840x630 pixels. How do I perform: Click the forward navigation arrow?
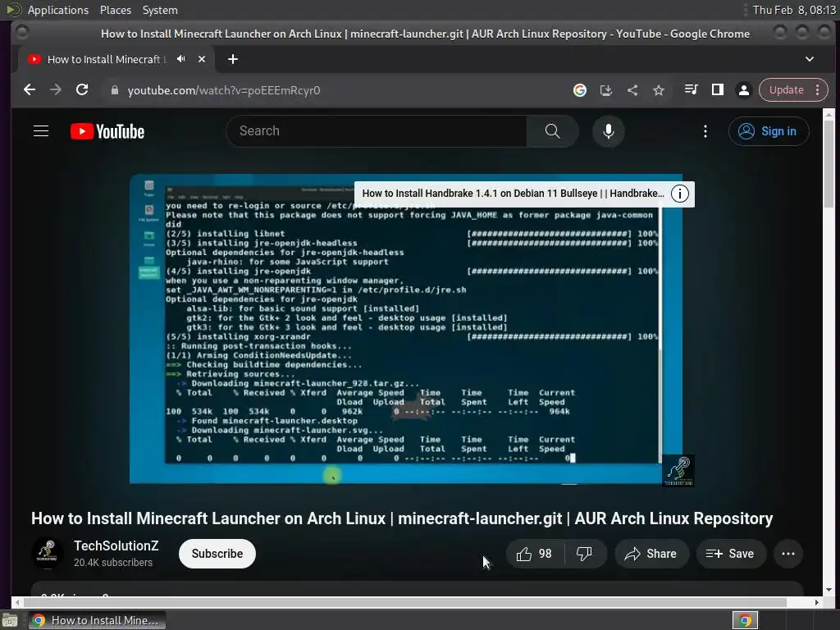click(x=56, y=90)
